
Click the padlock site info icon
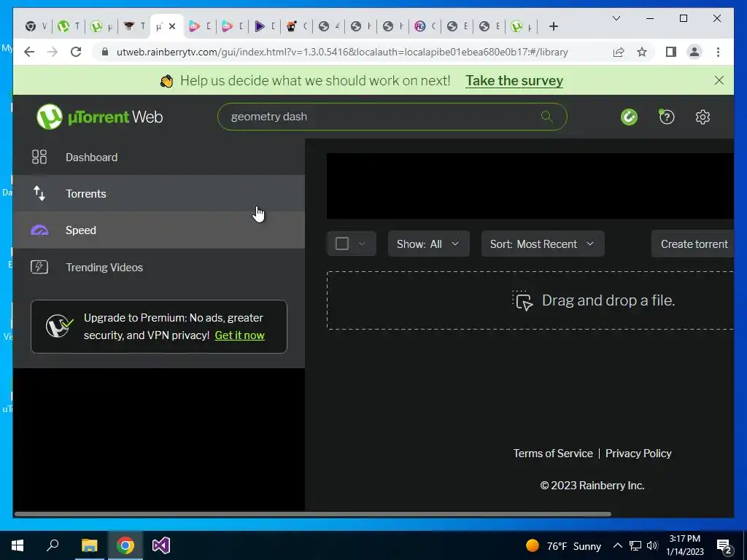coord(105,52)
